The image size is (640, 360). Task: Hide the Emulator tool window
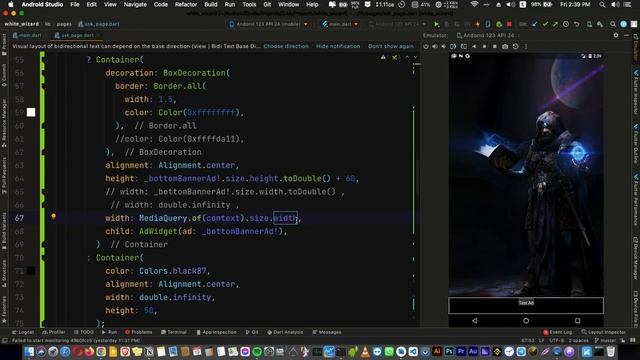(627, 36)
